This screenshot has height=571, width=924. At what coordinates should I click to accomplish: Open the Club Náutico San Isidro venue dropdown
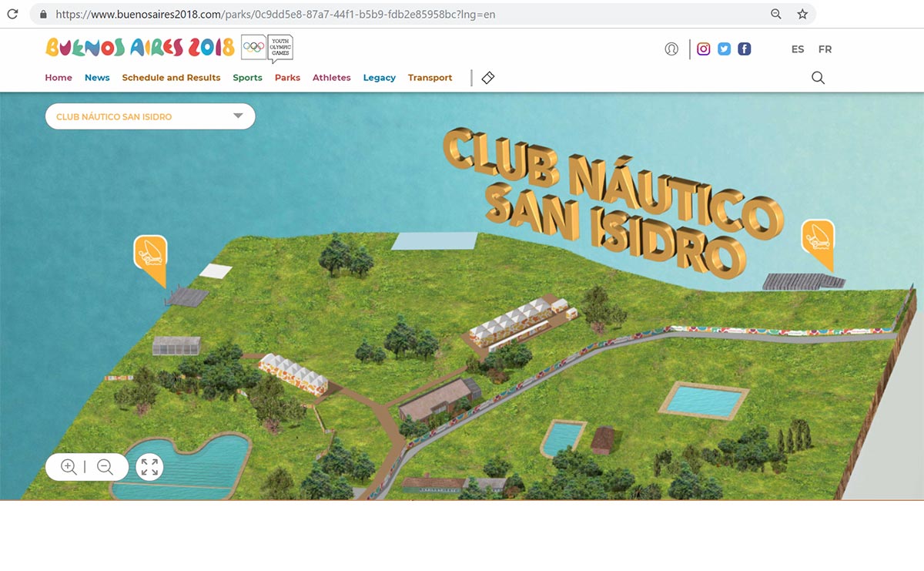tap(150, 116)
